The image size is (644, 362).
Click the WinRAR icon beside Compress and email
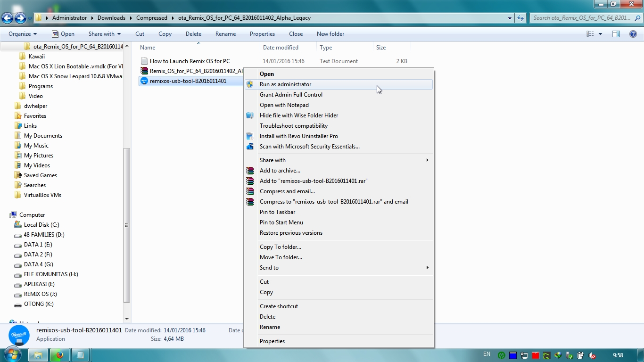point(250,191)
